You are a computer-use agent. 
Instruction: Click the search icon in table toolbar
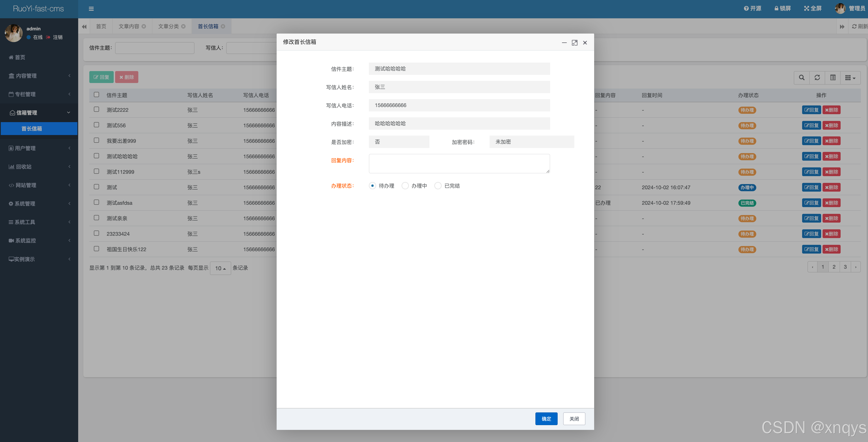[802, 78]
